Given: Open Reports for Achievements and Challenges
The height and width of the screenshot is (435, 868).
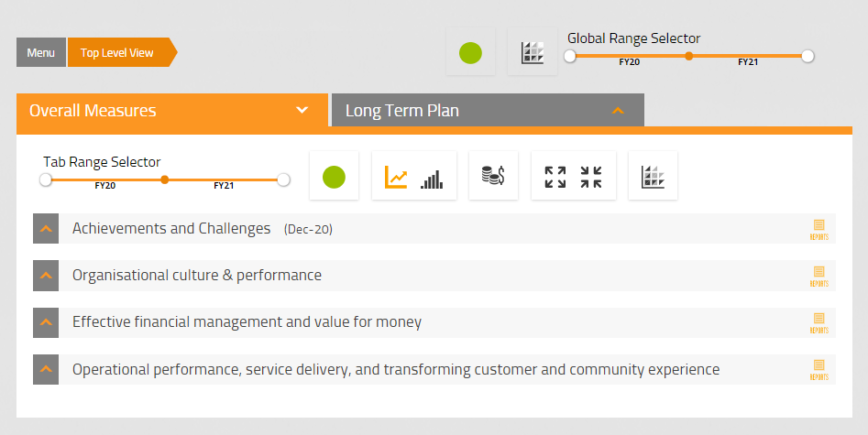Looking at the screenshot, I should (819, 229).
